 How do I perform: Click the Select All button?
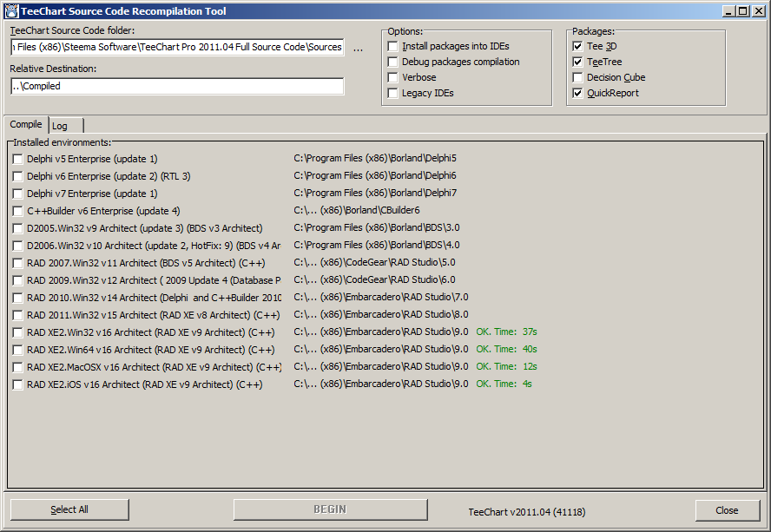tap(69, 510)
